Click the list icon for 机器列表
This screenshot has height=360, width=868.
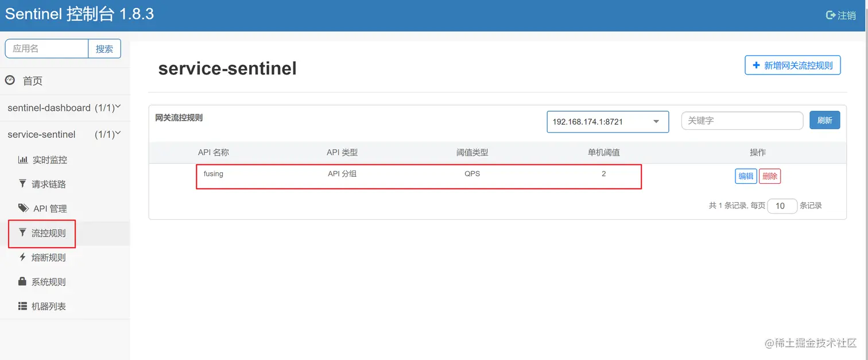point(23,306)
